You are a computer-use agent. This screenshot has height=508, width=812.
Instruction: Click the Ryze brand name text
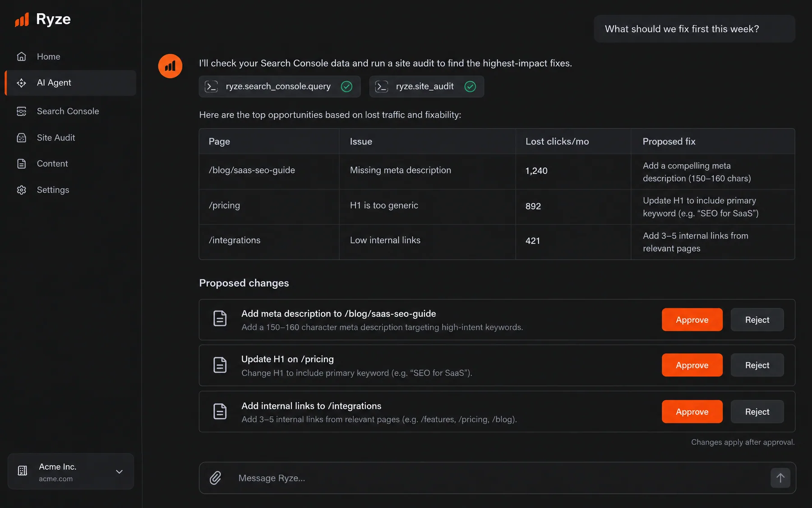53,19
